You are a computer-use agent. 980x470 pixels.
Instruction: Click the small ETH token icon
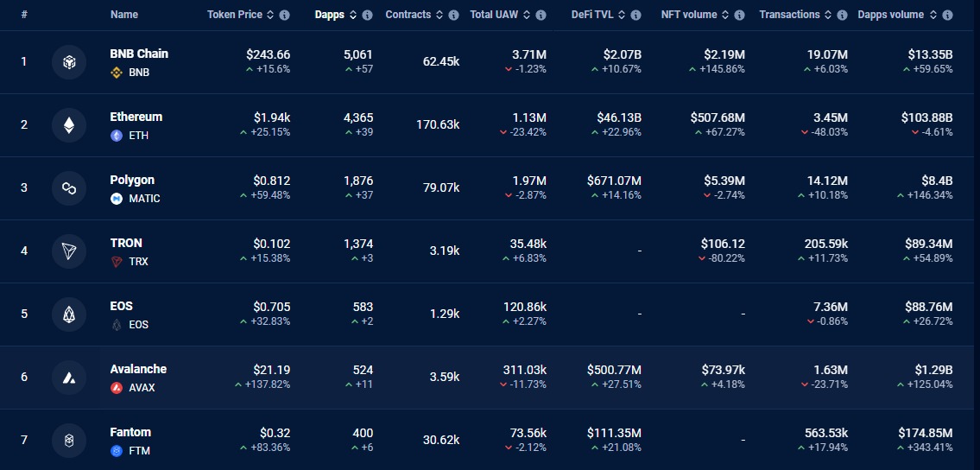click(117, 136)
